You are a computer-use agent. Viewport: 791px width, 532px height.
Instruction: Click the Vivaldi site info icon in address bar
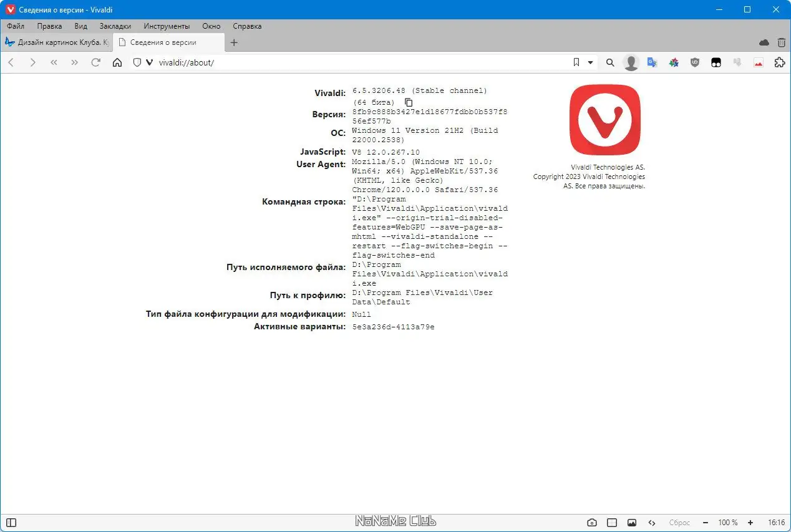point(149,62)
